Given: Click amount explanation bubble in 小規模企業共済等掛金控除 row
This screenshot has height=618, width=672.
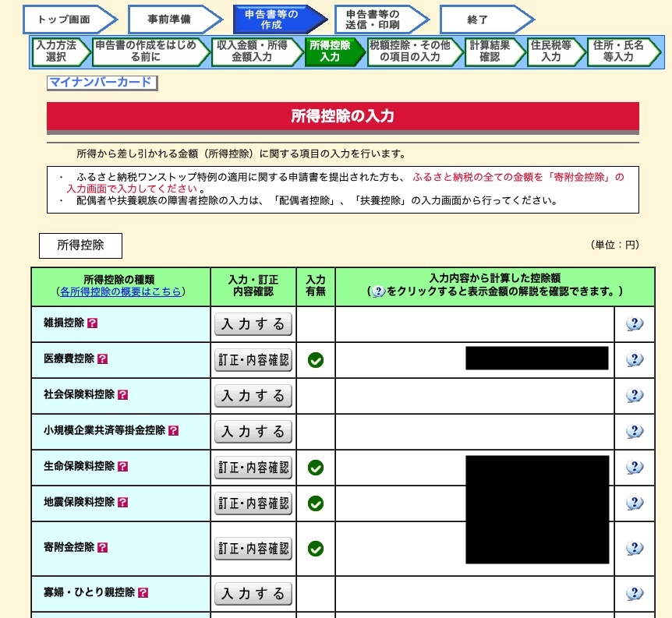Looking at the screenshot, I should click(x=635, y=431).
